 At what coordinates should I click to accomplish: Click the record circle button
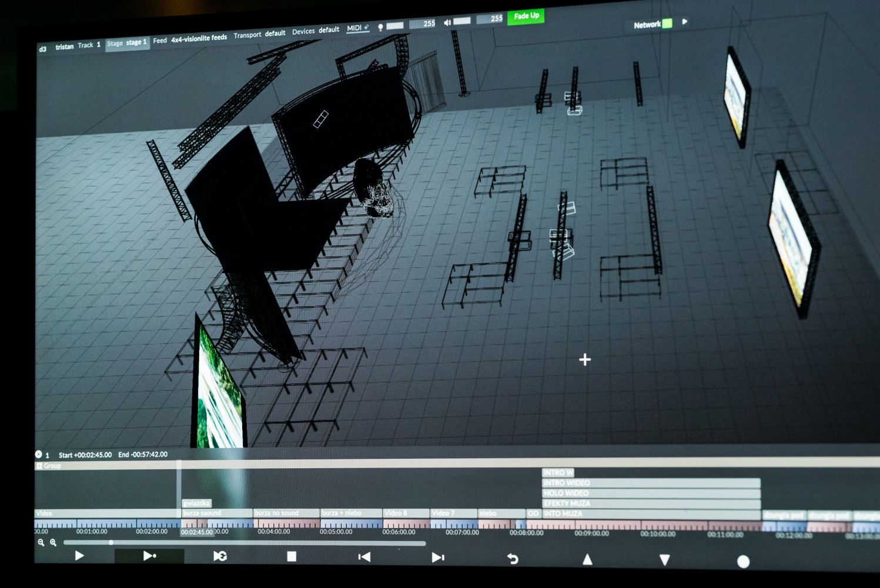point(743,562)
